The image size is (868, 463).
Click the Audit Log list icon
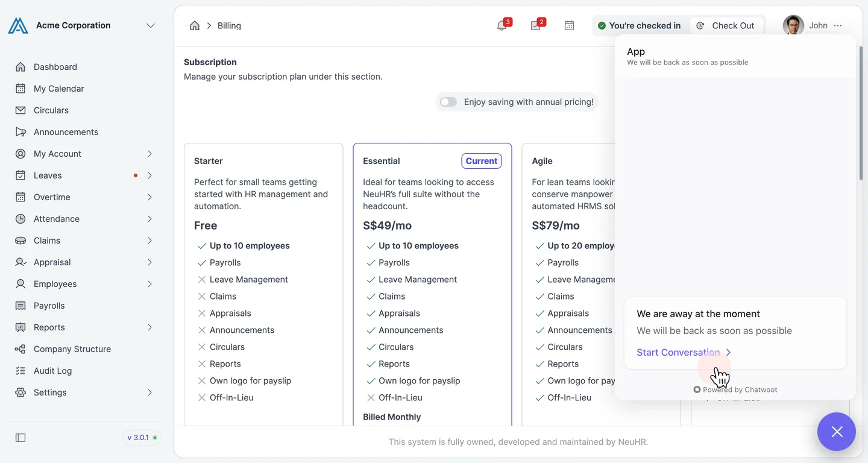point(20,371)
